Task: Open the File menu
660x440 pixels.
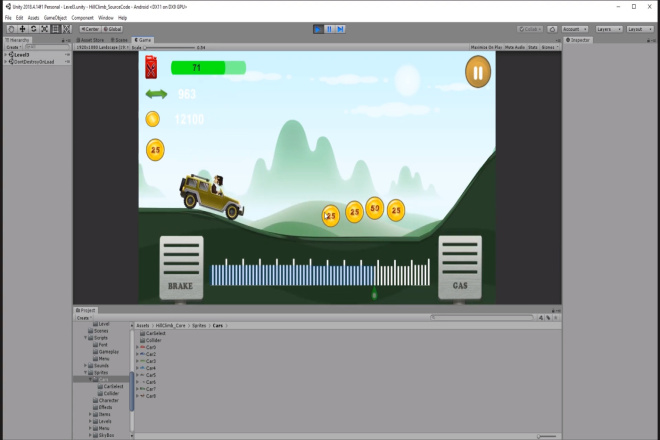Action: click(x=8, y=18)
